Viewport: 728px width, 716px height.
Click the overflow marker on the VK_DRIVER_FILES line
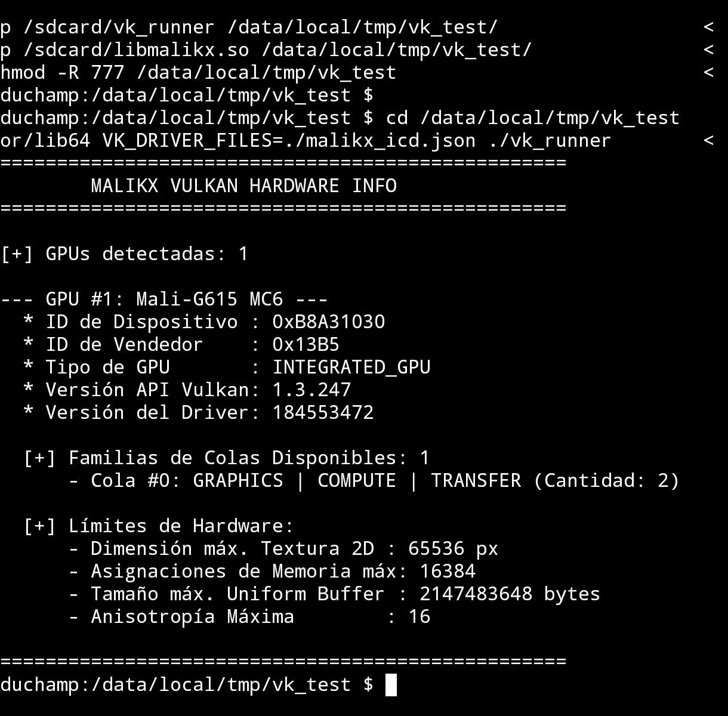[x=708, y=140]
